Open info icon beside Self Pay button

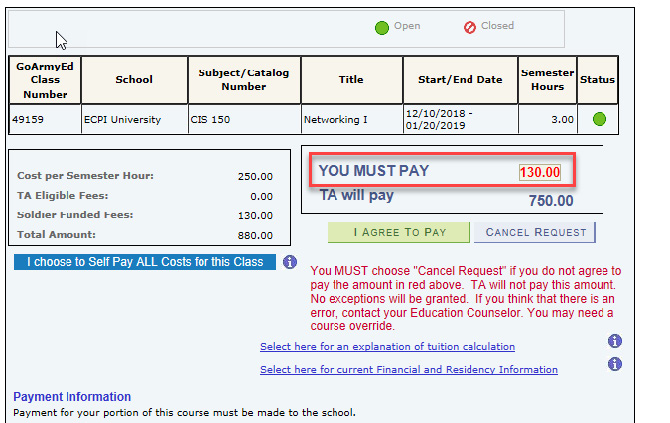point(290,262)
